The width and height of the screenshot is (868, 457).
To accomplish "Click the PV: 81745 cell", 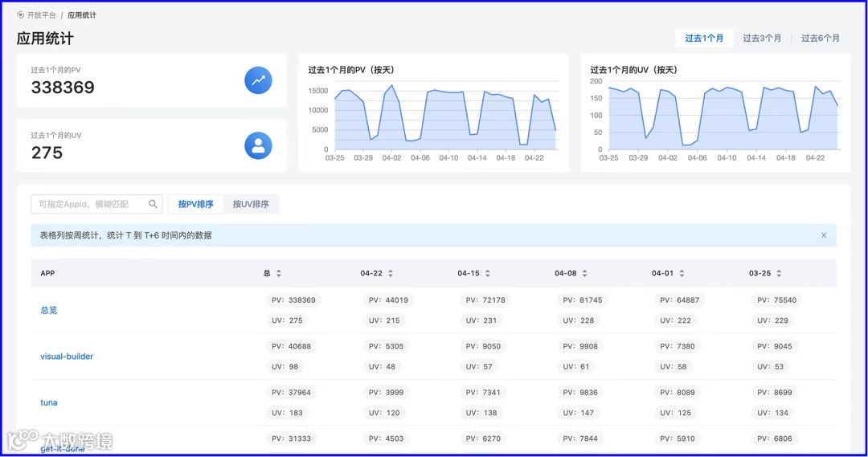I will pyautogui.click(x=583, y=300).
